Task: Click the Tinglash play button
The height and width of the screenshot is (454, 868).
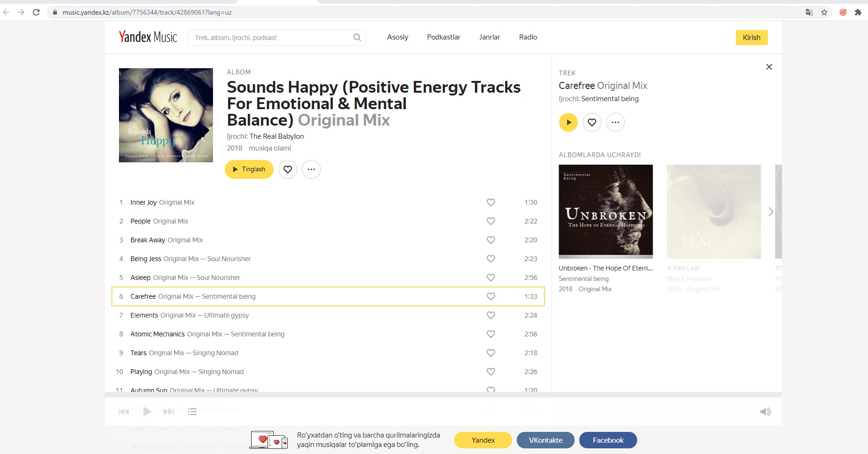Action: pyautogui.click(x=249, y=169)
